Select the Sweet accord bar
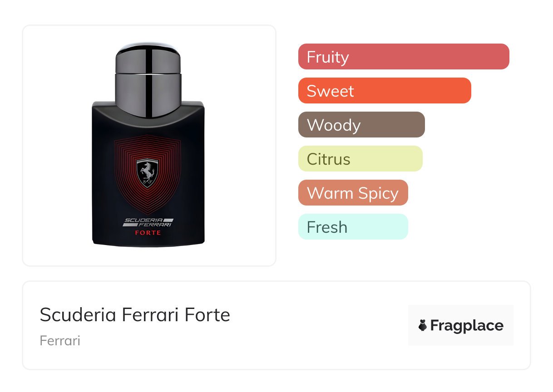This screenshot has height=392, width=553. click(385, 91)
